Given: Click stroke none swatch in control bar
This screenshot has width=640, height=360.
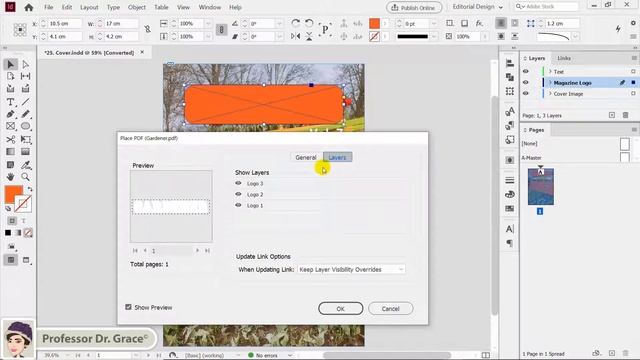Looking at the screenshot, I should [374, 36].
